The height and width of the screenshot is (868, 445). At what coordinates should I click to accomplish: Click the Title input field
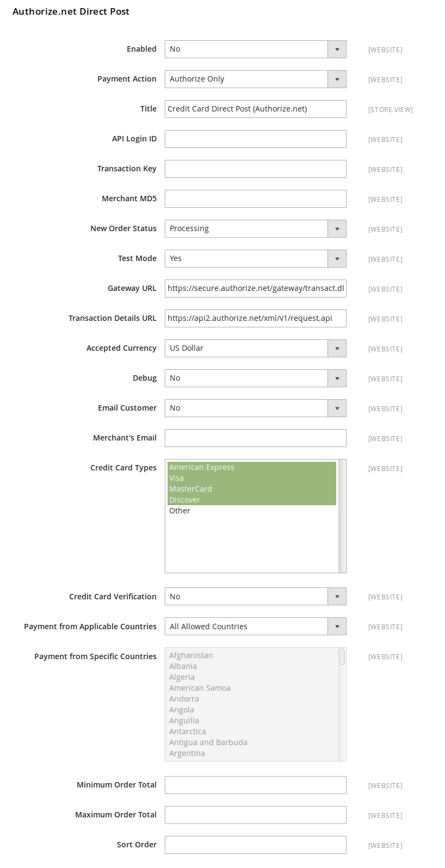click(x=256, y=109)
